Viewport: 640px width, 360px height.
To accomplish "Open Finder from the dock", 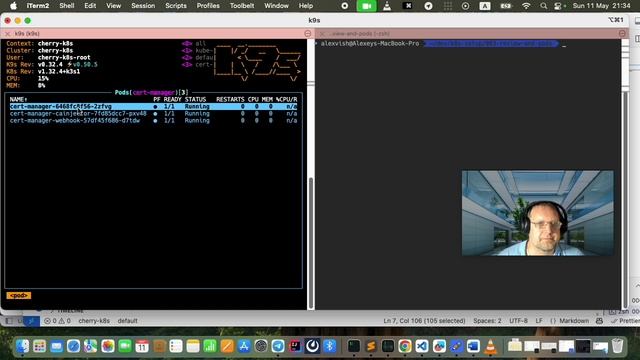I will click(x=22, y=346).
